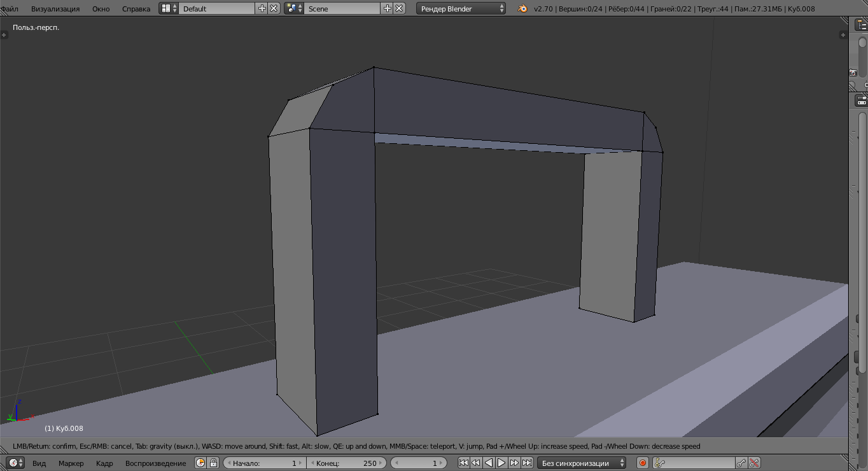
Task: Open the Справка help menu
Action: click(x=136, y=9)
